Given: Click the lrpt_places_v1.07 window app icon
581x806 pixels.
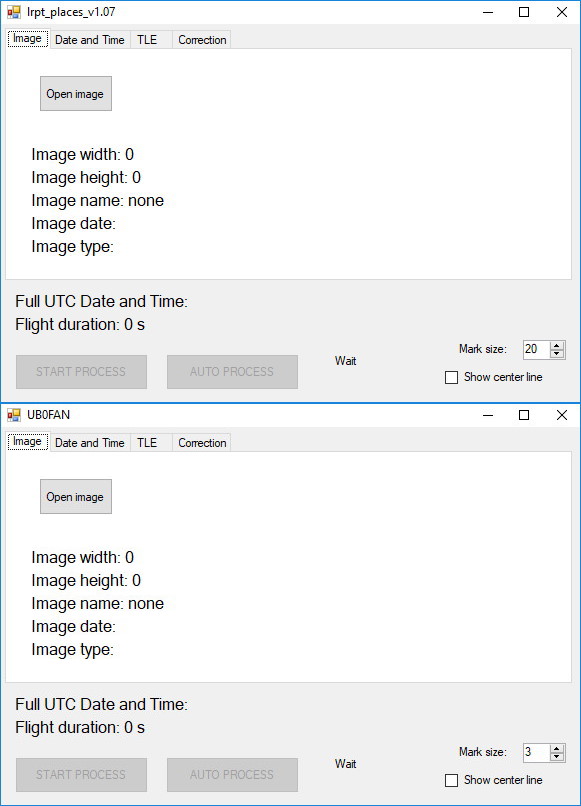Looking at the screenshot, I should coord(14,12).
